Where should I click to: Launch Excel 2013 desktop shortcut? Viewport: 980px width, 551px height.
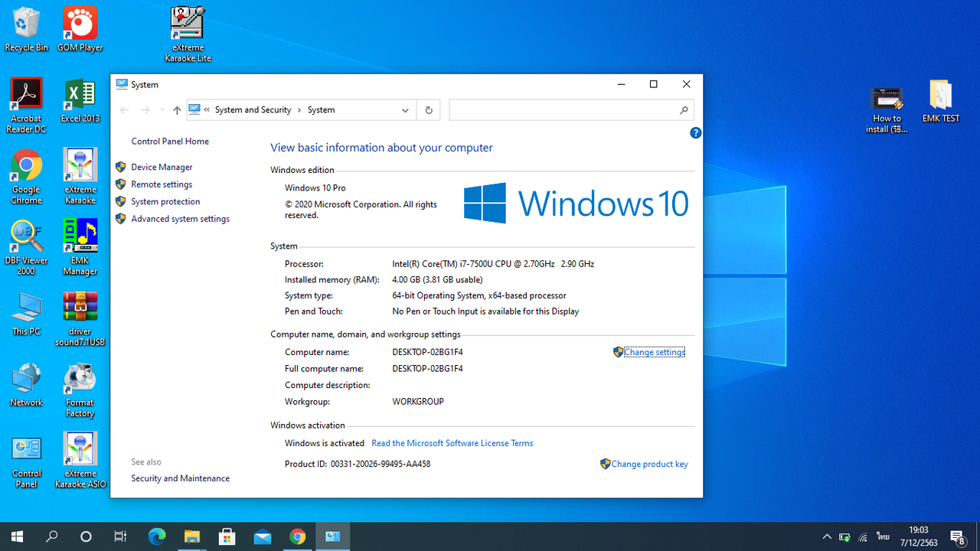pos(80,101)
